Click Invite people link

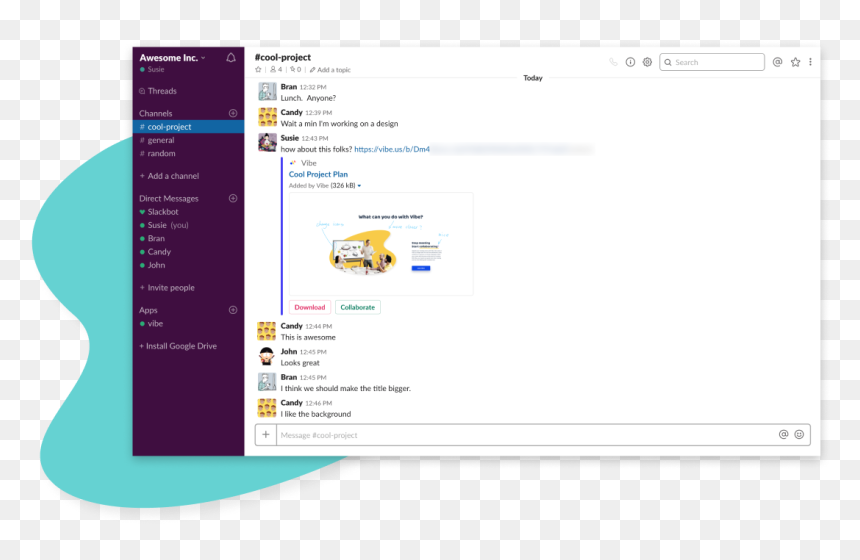click(167, 287)
